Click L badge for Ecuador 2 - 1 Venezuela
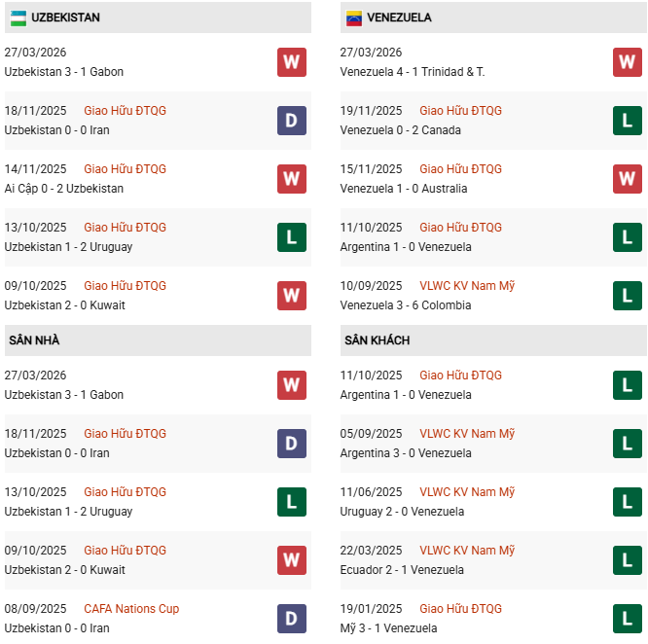 tap(628, 560)
